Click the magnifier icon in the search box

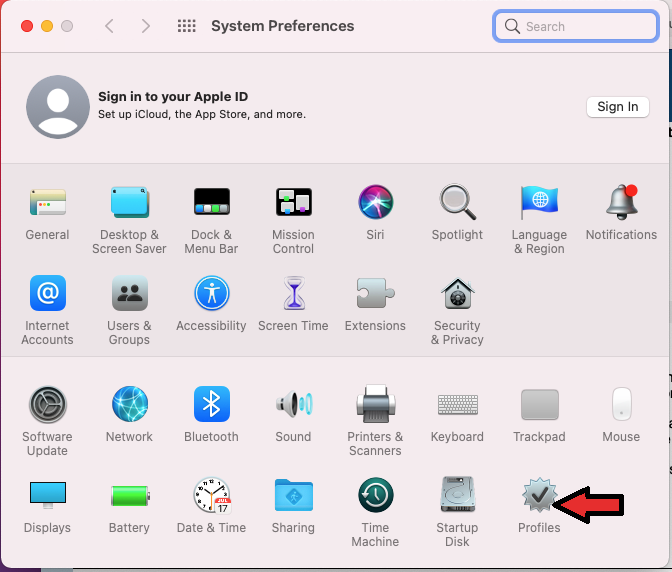[x=512, y=26]
